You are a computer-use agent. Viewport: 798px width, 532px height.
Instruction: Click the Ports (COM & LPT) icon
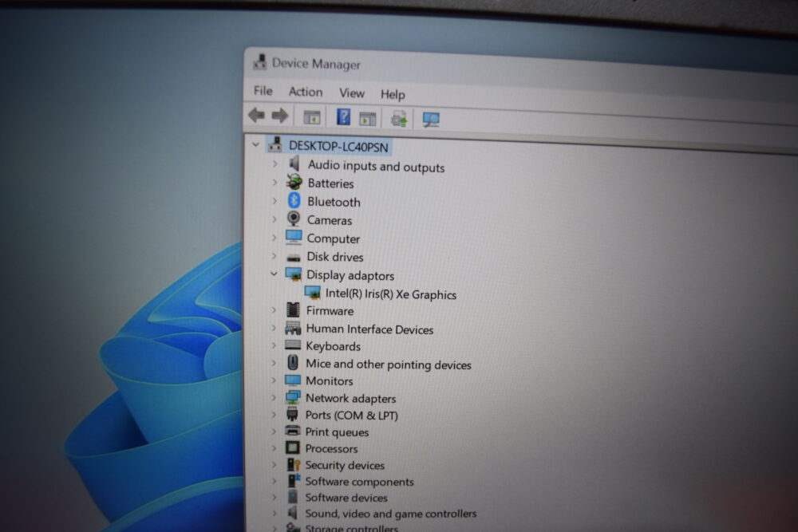pyautogui.click(x=293, y=414)
